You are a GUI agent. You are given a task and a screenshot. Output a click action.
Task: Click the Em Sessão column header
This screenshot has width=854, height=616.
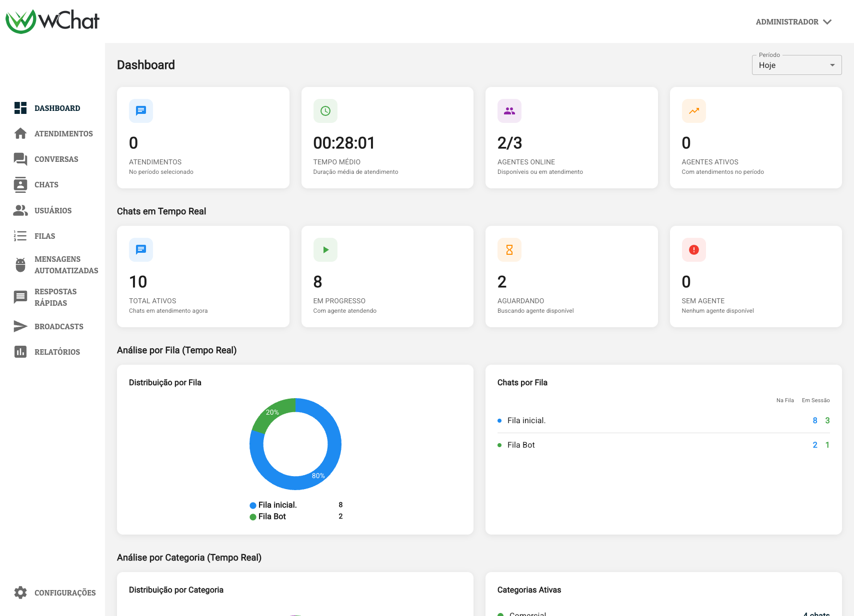pos(815,400)
